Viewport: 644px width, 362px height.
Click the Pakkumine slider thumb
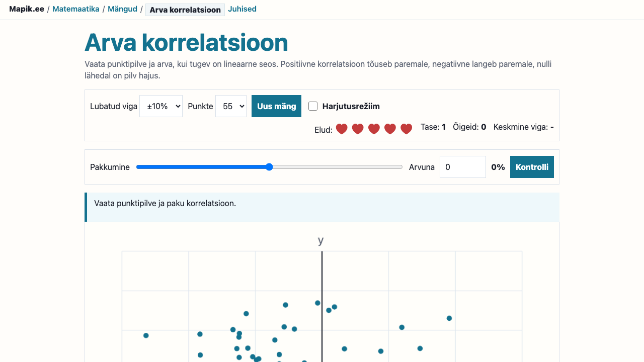pos(269,167)
